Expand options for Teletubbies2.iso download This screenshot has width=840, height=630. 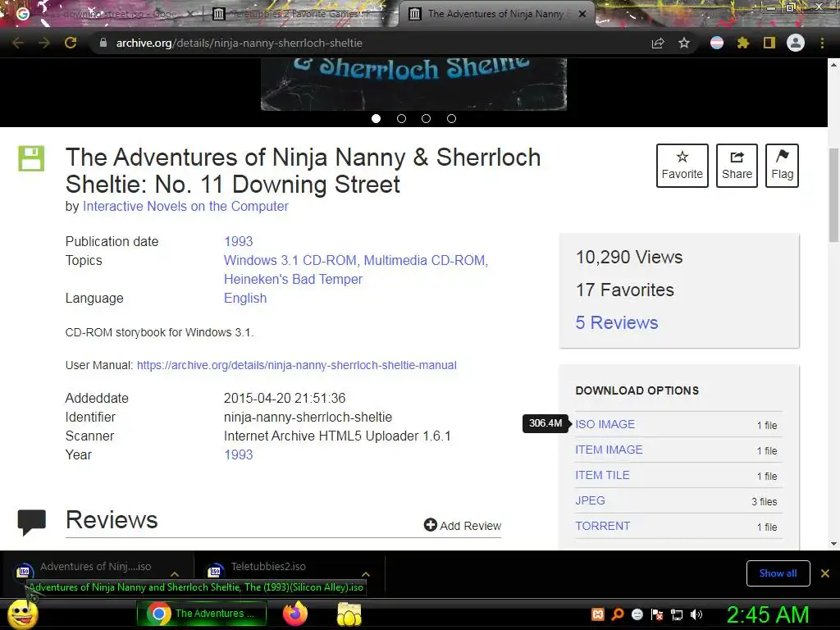click(x=366, y=573)
